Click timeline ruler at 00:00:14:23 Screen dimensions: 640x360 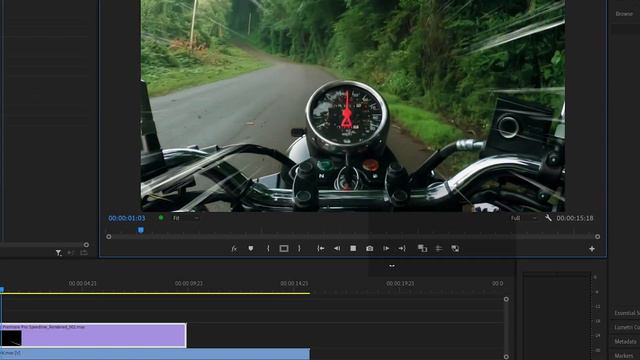pyautogui.click(x=294, y=283)
